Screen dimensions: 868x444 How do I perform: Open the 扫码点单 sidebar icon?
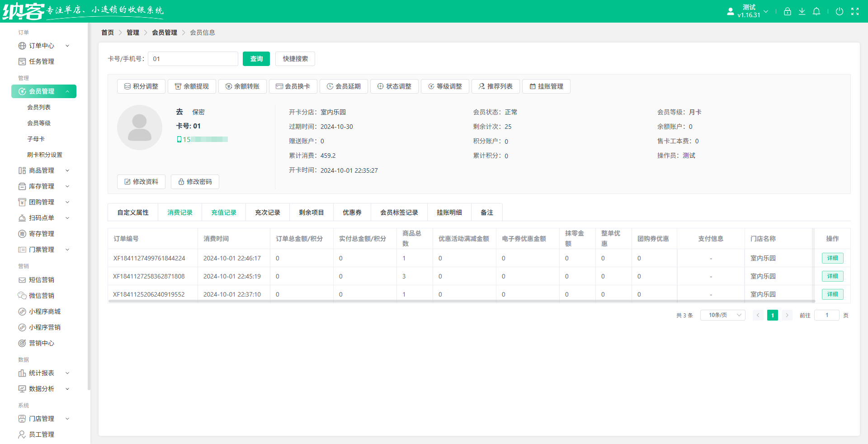click(x=22, y=218)
